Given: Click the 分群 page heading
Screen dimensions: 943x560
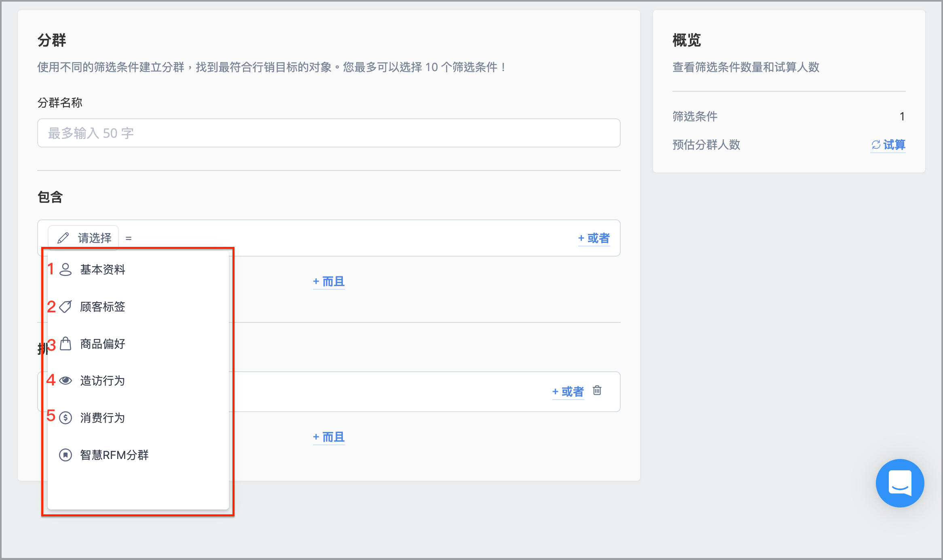Looking at the screenshot, I should [52, 40].
